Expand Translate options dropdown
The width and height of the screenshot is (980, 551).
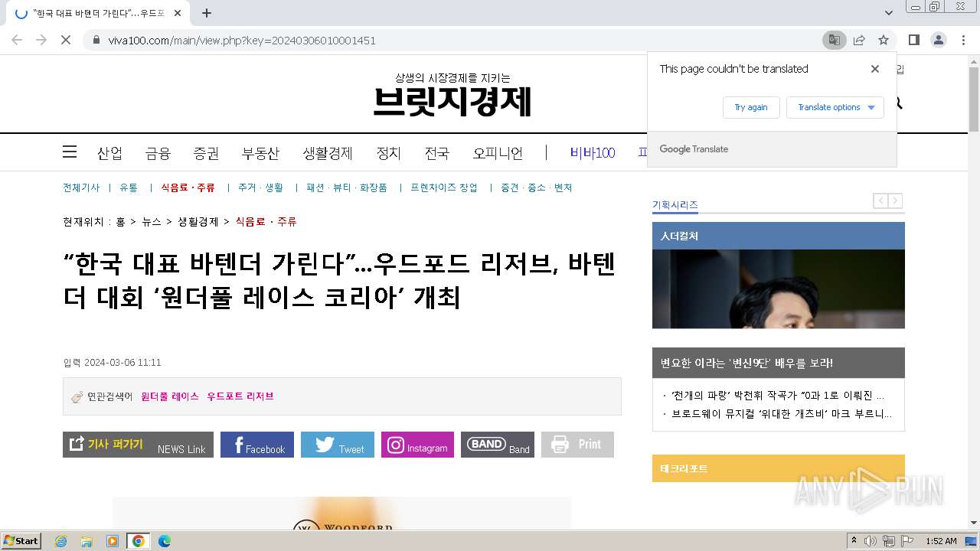tap(835, 107)
